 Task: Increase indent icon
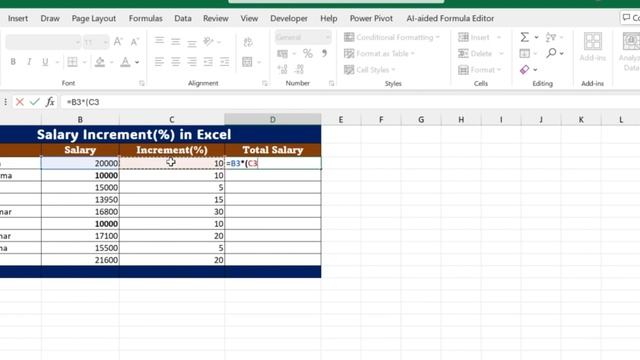(224, 62)
